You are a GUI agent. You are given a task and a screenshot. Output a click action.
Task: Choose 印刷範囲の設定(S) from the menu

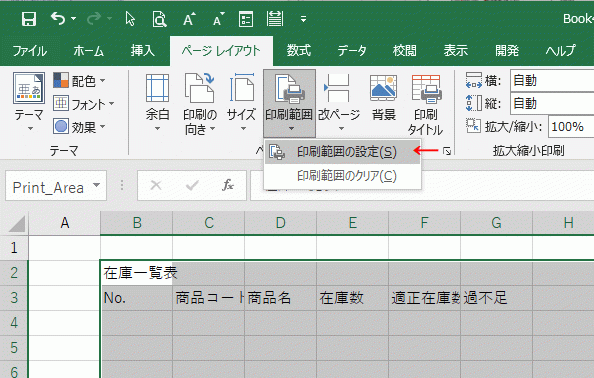tap(342, 152)
